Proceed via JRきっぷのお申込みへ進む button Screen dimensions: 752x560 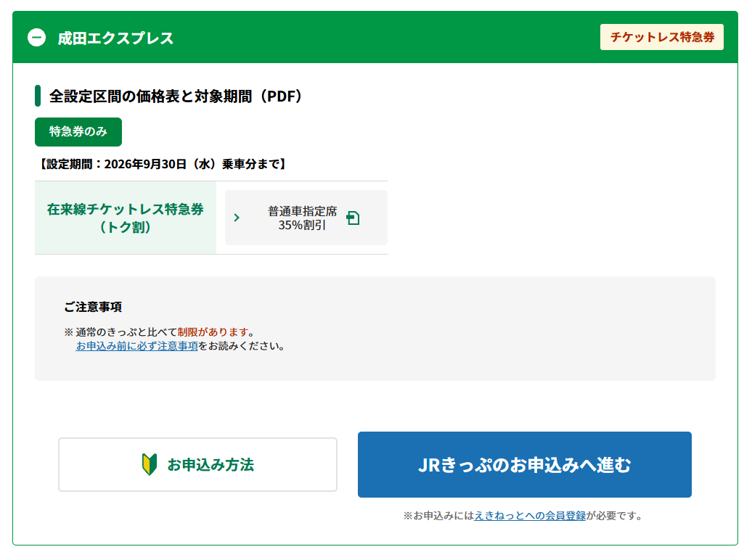(525, 464)
